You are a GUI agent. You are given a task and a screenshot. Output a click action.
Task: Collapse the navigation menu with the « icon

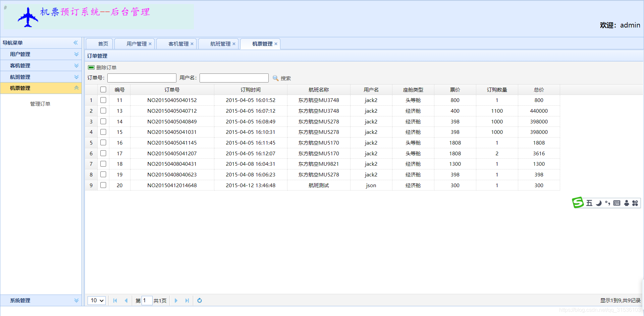[75, 43]
